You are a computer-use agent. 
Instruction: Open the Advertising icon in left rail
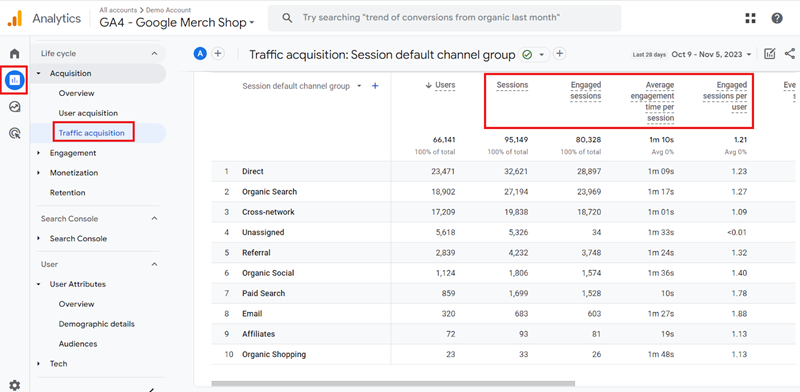14,134
